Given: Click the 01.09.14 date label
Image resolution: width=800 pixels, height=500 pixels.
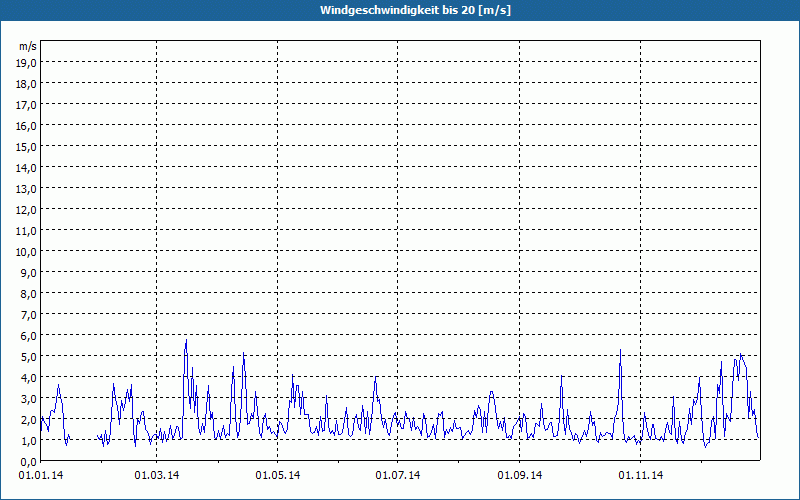Looking at the screenshot, I should coord(519,476).
